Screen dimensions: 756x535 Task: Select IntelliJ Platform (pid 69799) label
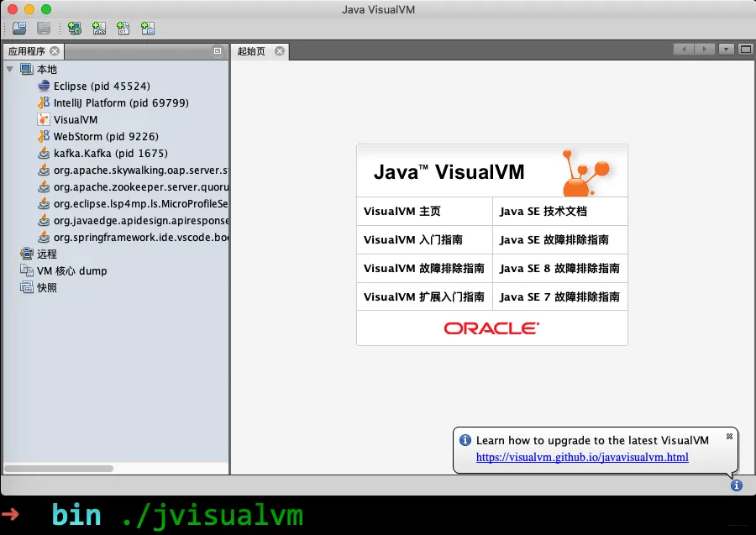pos(121,103)
